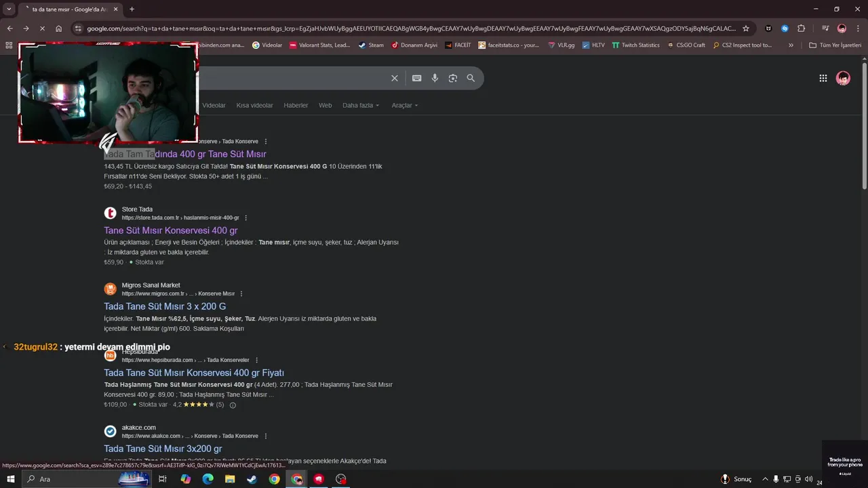Expand the 'Araçlar' tools dropdown
The width and height of the screenshot is (868, 488).
[x=405, y=105]
